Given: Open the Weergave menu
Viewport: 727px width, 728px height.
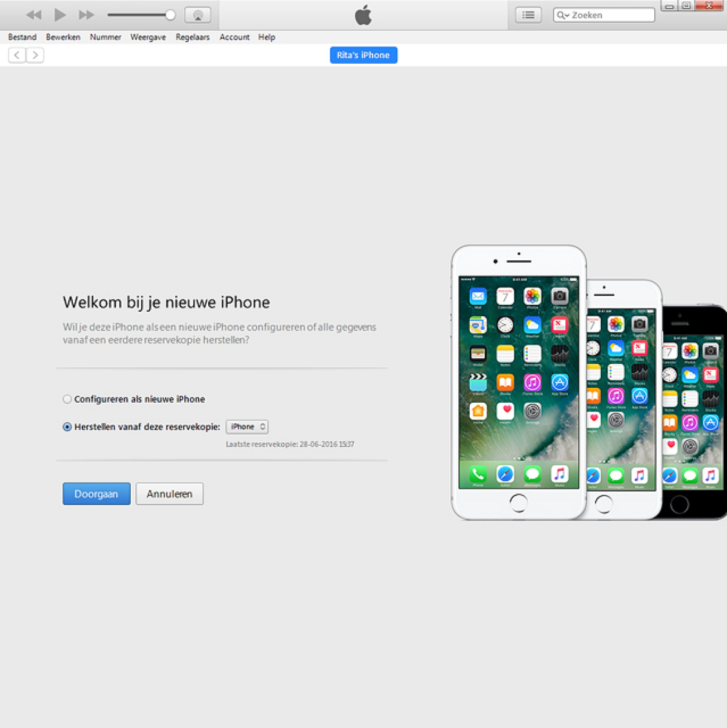Looking at the screenshot, I should pyautogui.click(x=148, y=37).
